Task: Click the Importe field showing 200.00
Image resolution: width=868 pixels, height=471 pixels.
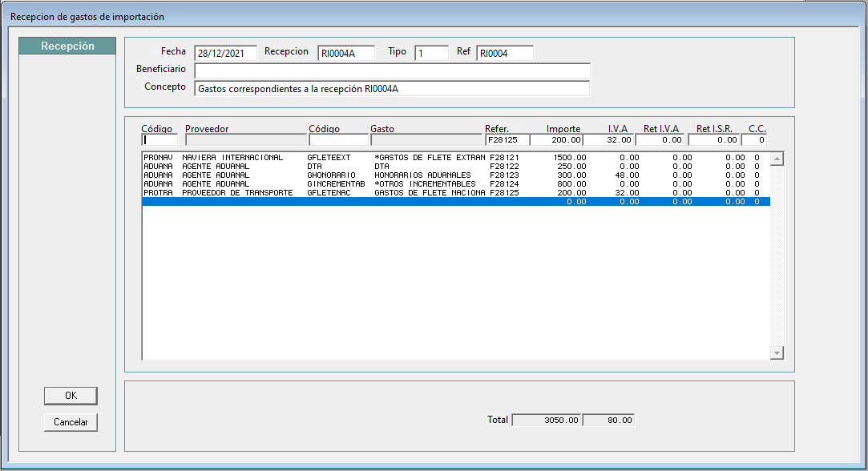Action: click(556, 140)
